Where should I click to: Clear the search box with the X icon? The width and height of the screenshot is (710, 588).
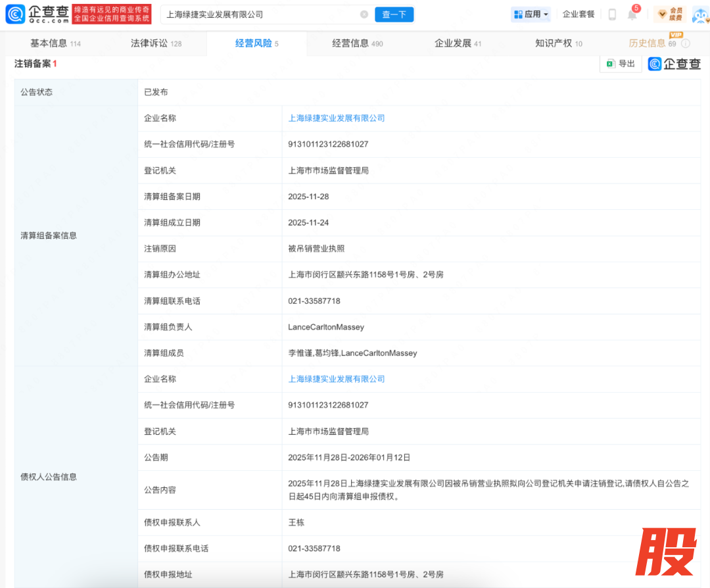(x=364, y=14)
